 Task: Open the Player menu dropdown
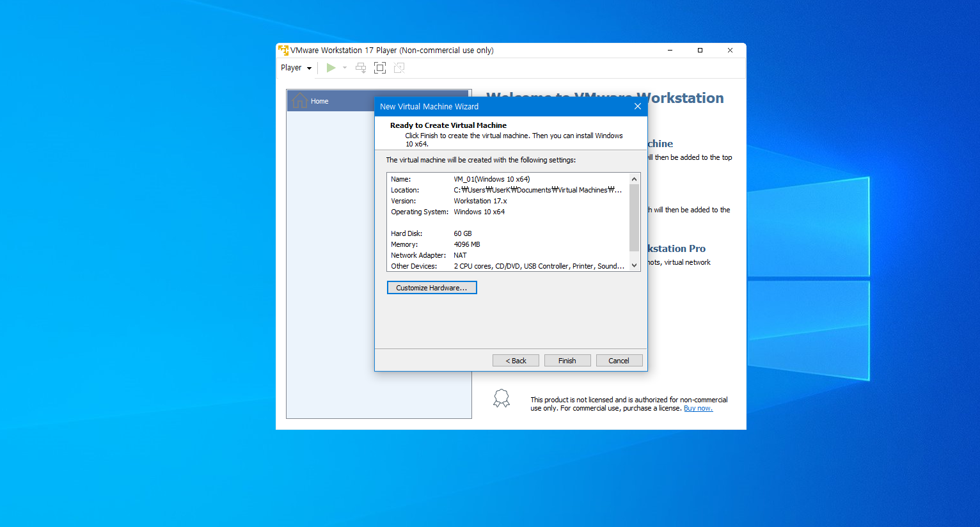(296, 68)
